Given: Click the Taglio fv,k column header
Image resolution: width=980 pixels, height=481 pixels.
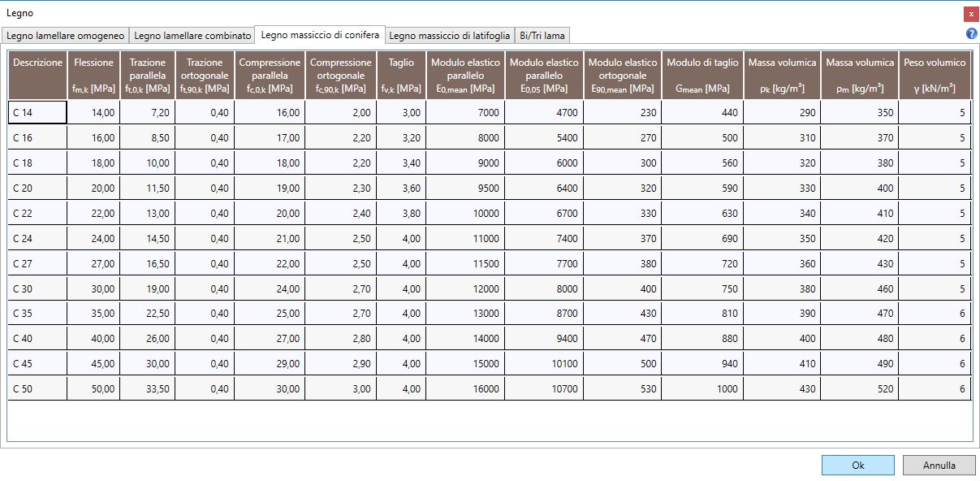Looking at the screenshot, I should 401,75.
